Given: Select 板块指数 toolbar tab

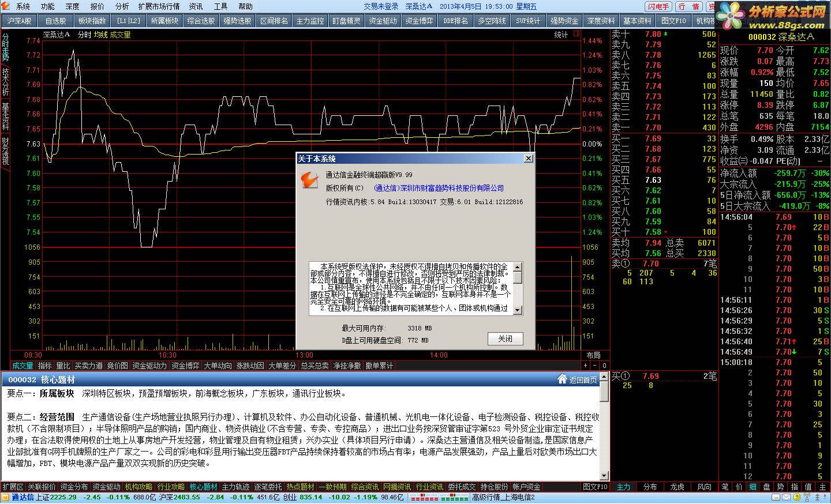Looking at the screenshot, I should [92, 20].
